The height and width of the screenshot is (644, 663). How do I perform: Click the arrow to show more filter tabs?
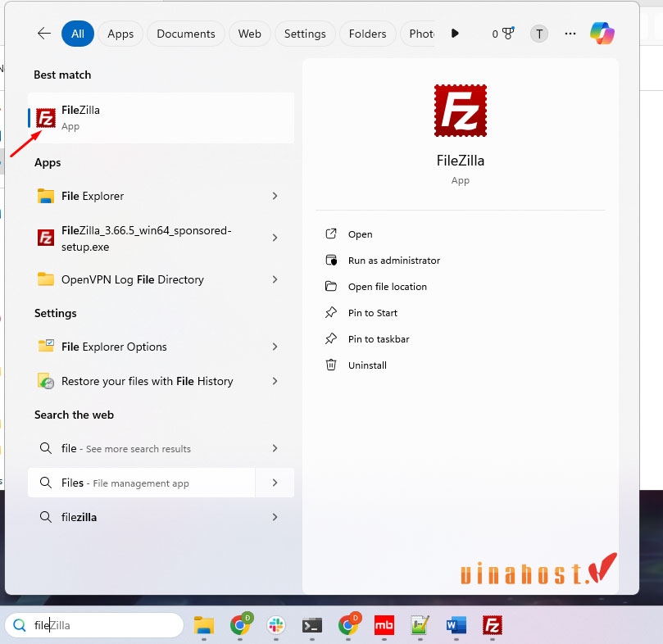coord(455,34)
